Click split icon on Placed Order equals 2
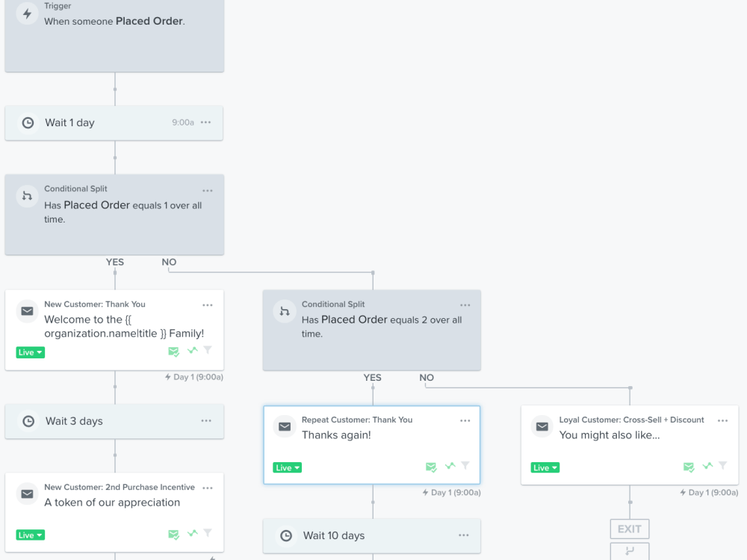 285,311
